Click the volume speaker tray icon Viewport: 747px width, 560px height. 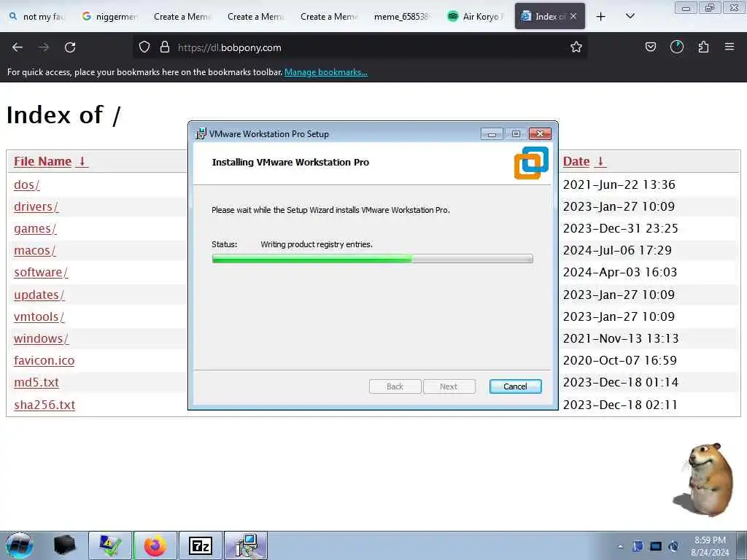pyautogui.click(x=673, y=546)
